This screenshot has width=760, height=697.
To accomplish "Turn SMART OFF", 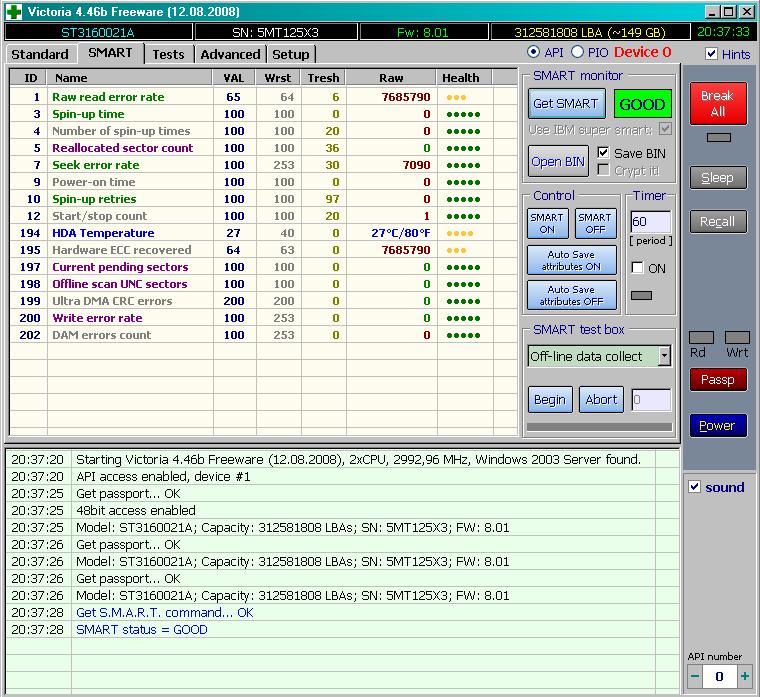I will tap(595, 223).
